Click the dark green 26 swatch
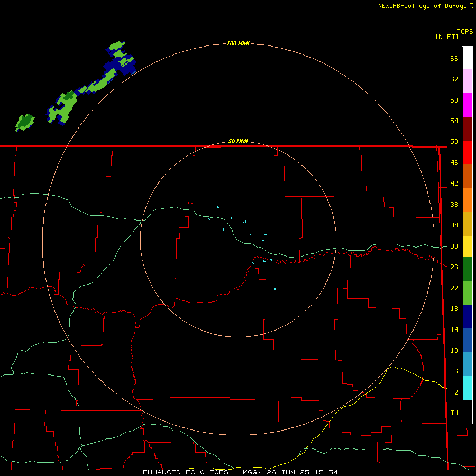This screenshot has height=476, width=476. [467, 269]
